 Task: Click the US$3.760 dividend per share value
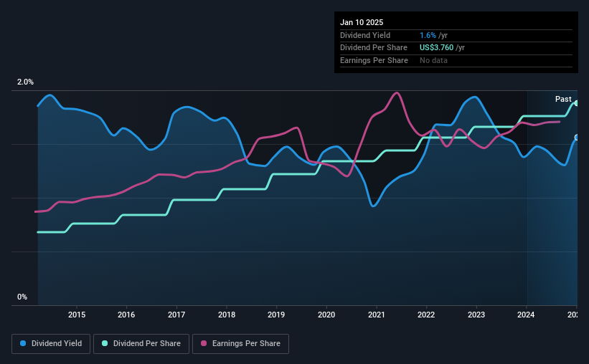pos(436,48)
